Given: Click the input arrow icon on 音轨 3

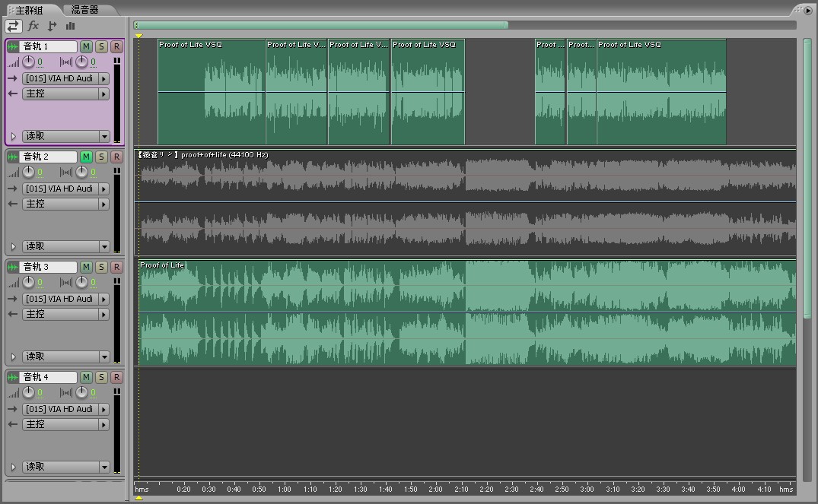Looking at the screenshot, I should pyautogui.click(x=12, y=300).
